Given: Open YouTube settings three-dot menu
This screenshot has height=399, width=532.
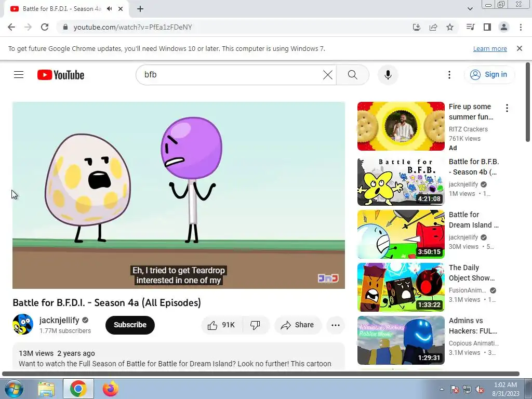Looking at the screenshot, I should (449, 75).
